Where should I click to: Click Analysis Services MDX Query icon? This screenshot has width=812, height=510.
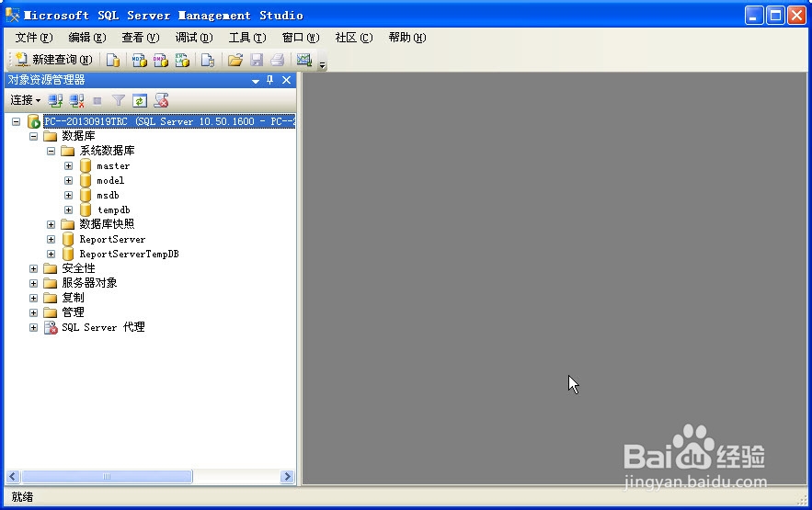point(139,60)
